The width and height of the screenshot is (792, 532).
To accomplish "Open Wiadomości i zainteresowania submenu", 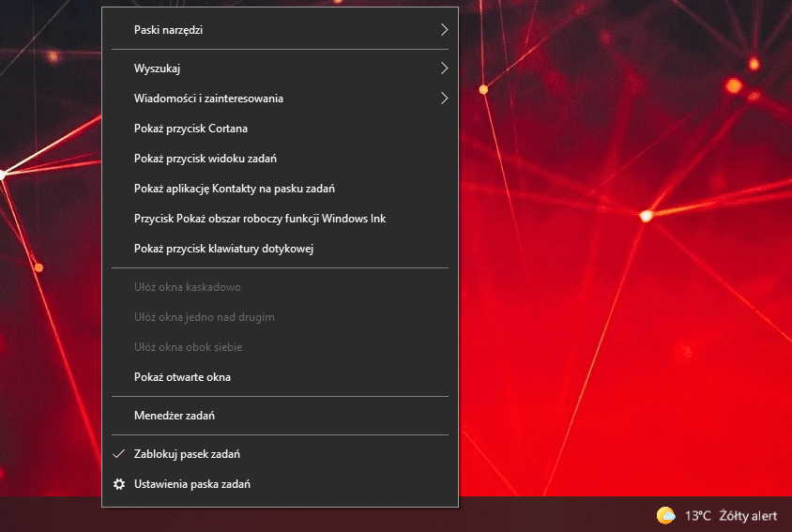I will 280,99.
